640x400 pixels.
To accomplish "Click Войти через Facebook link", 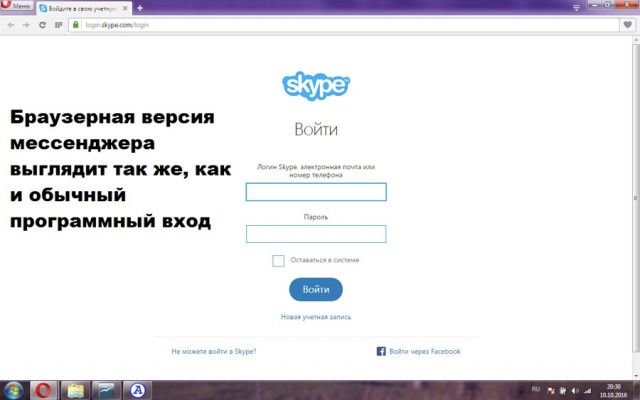I will pos(424,351).
